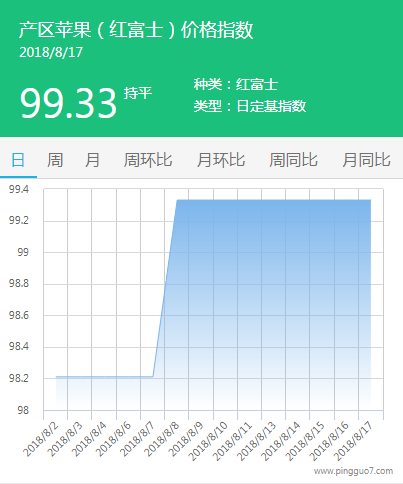Open the 周同比 tab
Viewport: 403px width, 484px height.
point(293,160)
